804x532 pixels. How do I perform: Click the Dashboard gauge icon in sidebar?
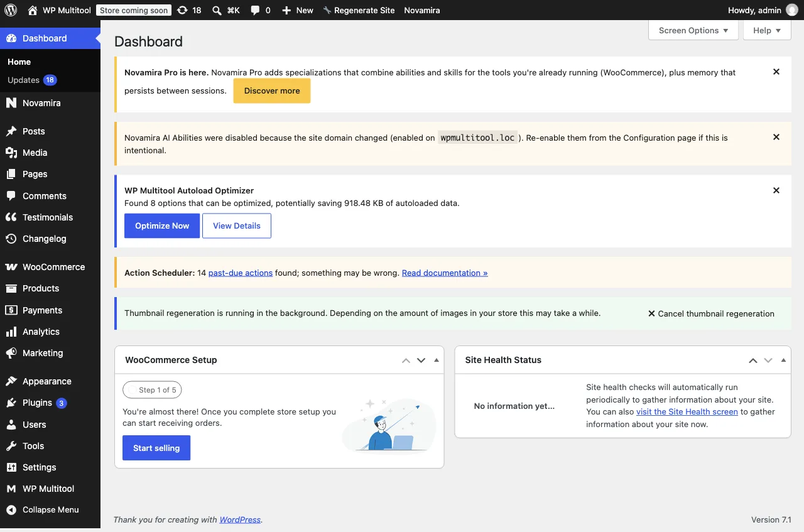(x=11, y=38)
